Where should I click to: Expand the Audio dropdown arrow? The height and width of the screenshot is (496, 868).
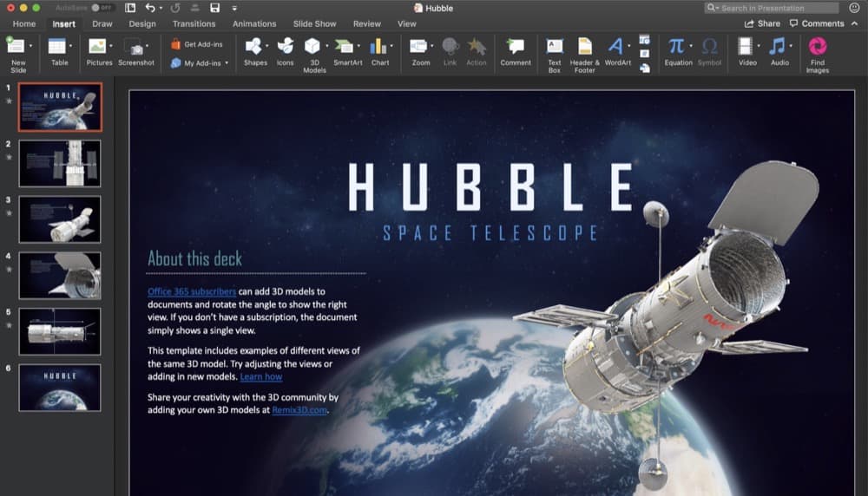pyautogui.click(x=791, y=47)
